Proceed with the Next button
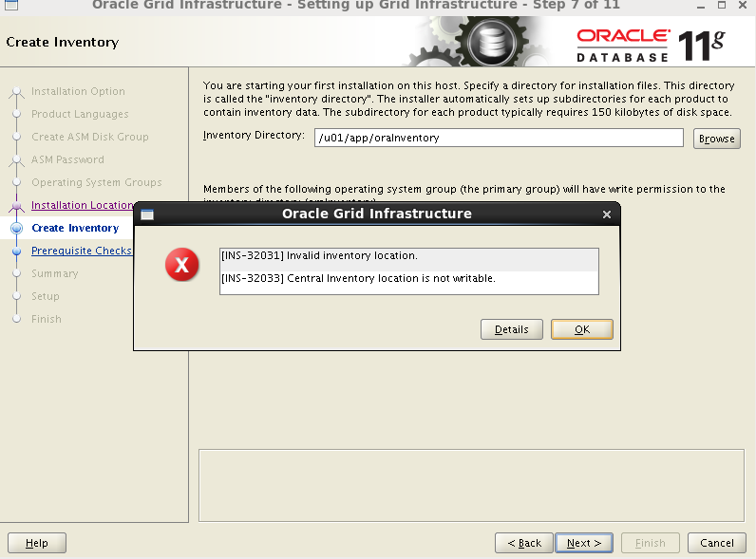This screenshot has width=756, height=559. (584, 543)
